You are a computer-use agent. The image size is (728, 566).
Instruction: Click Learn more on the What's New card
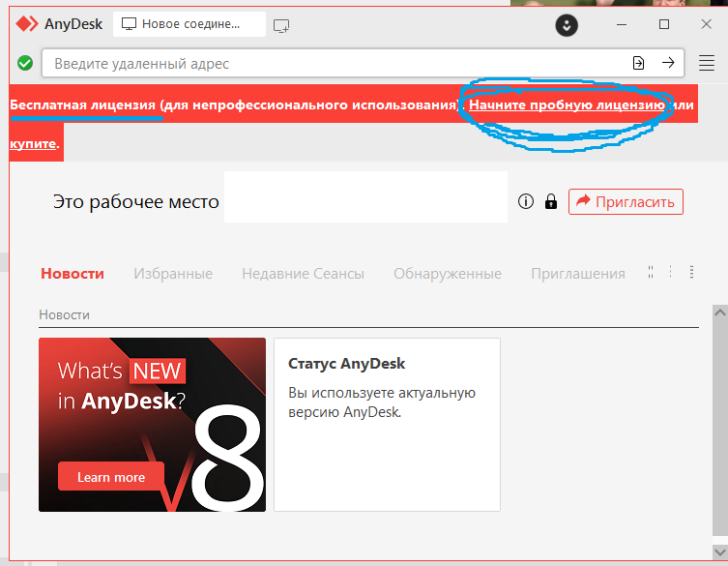111,477
